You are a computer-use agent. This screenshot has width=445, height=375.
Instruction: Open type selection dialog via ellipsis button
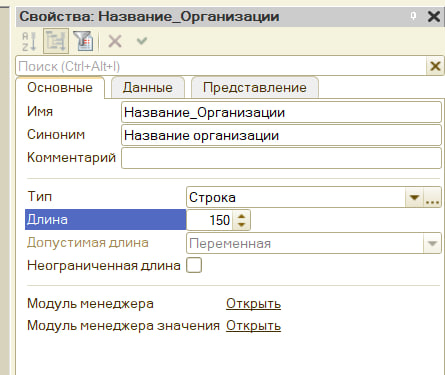coord(432,198)
